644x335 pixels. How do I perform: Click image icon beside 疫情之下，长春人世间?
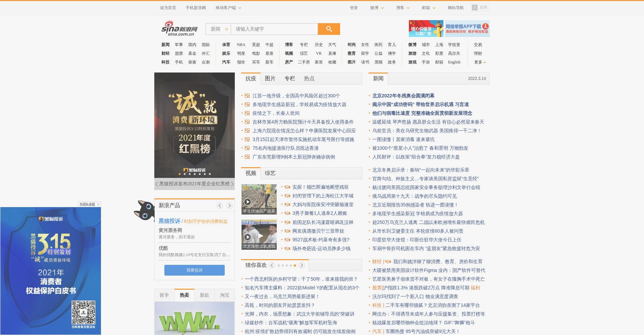247,113
